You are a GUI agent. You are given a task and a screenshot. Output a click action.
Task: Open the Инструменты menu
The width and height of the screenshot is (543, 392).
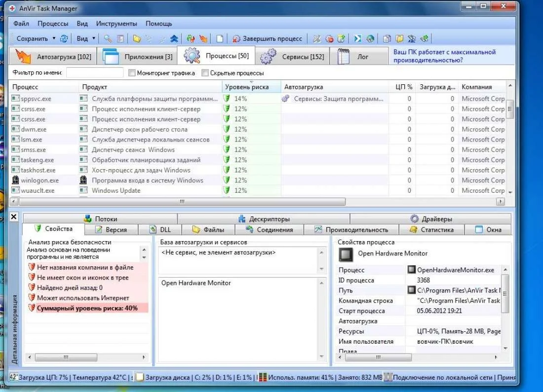[x=116, y=23]
